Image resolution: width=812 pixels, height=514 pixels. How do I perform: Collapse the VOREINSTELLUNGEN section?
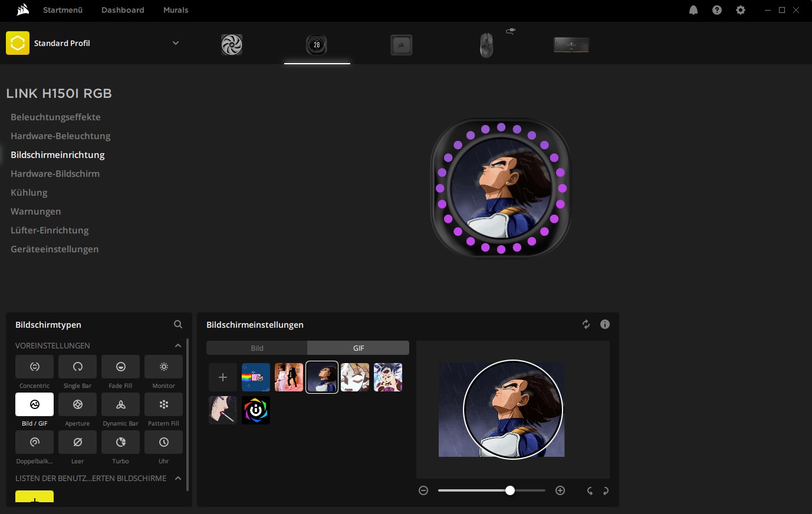177,345
